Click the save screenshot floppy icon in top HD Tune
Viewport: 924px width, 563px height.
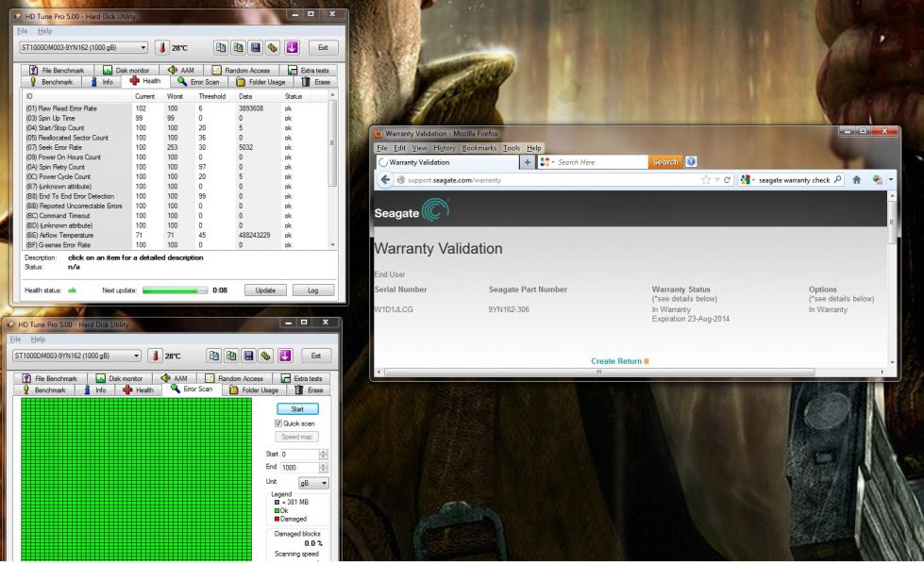point(255,48)
